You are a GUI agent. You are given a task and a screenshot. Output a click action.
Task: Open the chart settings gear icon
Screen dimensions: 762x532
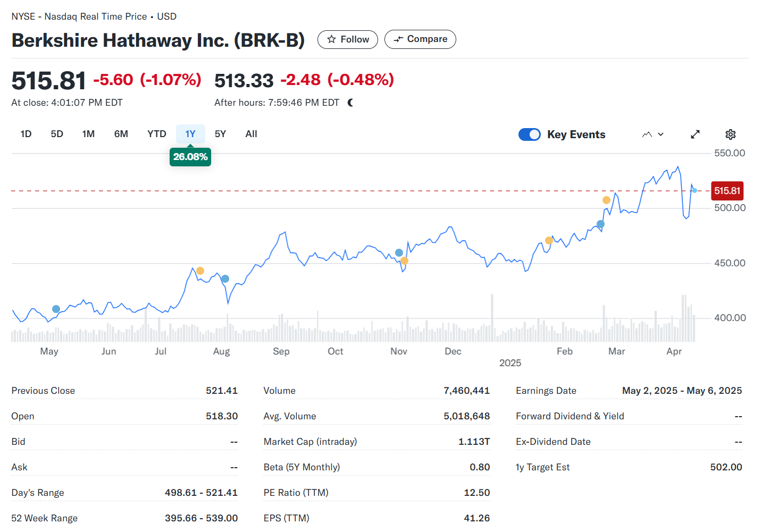[x=731, y=134]
